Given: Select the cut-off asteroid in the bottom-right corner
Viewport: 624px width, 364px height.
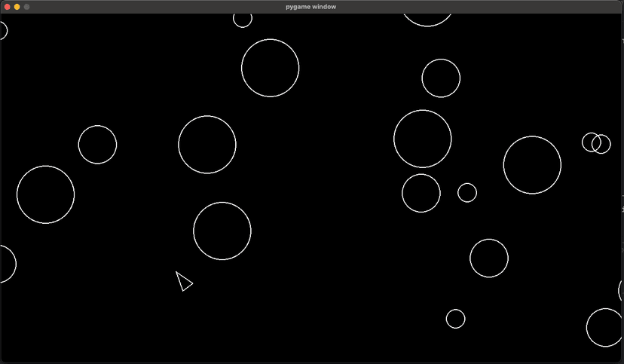Looking at the screenshot, I should click(606, 327).
